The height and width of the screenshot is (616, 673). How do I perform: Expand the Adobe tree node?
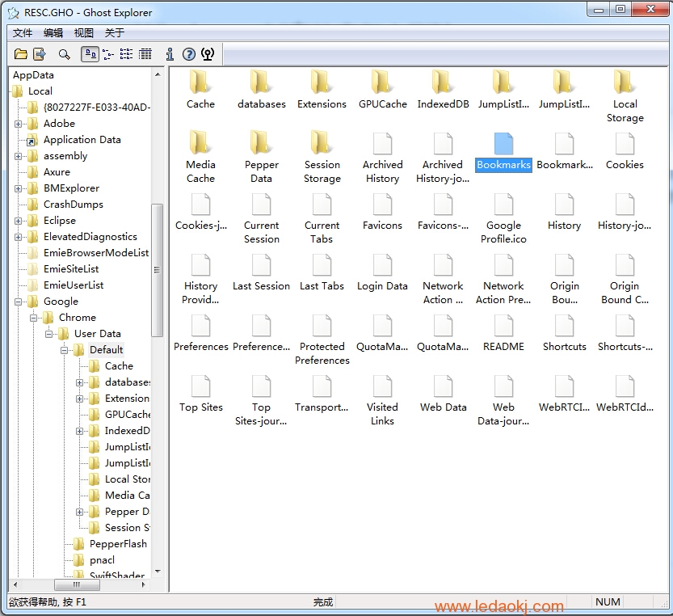point(18,124)
